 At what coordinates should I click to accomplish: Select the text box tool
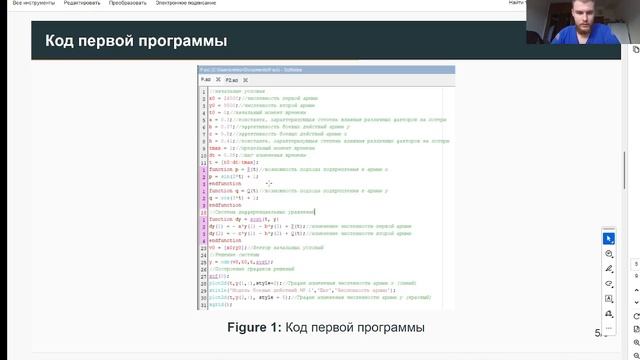pyautogui.click(x=609, y=298)
